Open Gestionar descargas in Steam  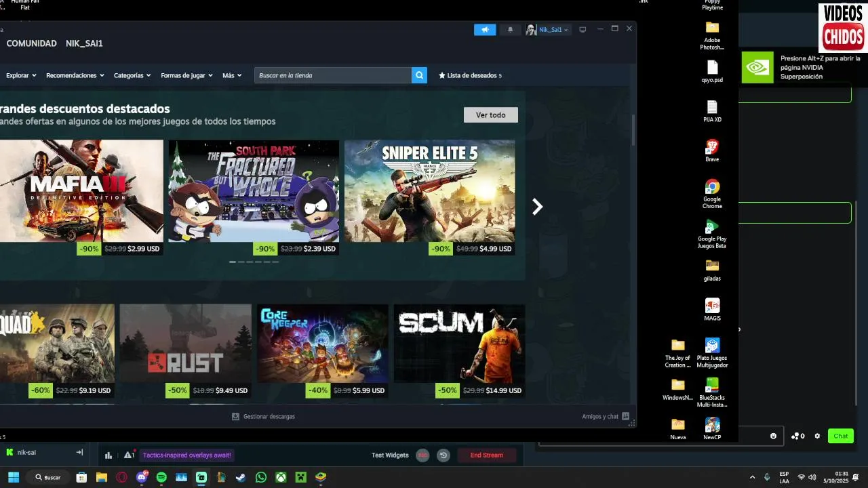(x=263, y=416)
